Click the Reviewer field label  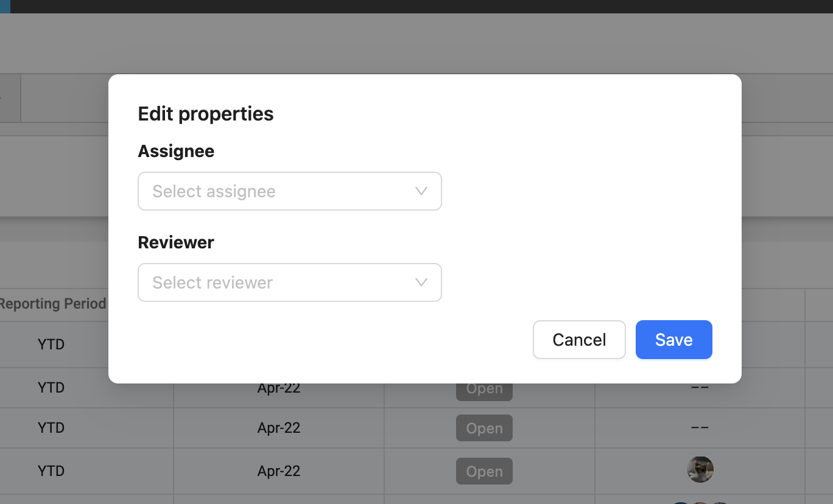click(176, 242)
